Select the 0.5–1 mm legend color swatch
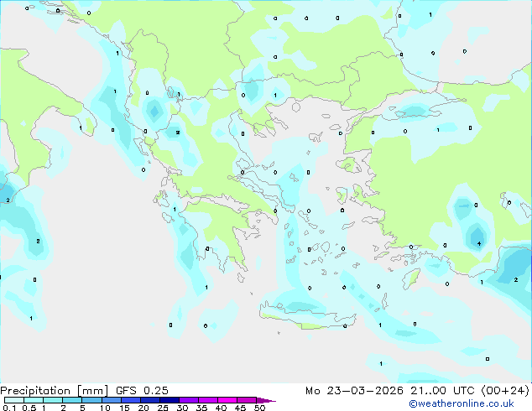 (34, 400)
